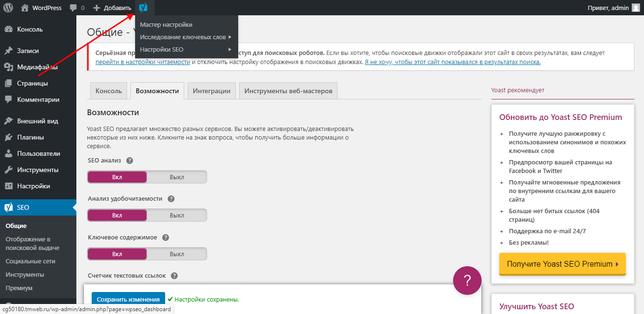Click the WordPress logo in the top bar
The width and height of the screenshot is (644, 314).
click(8, 7)
